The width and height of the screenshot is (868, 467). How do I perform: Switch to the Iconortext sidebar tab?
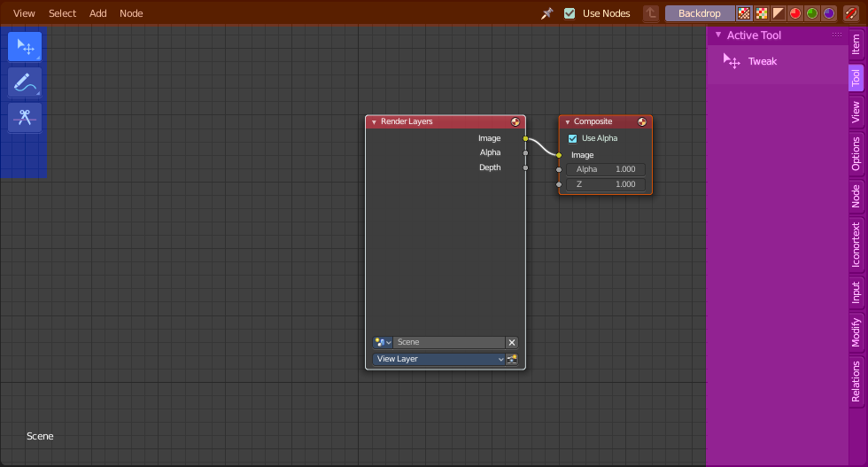(856, 245)
